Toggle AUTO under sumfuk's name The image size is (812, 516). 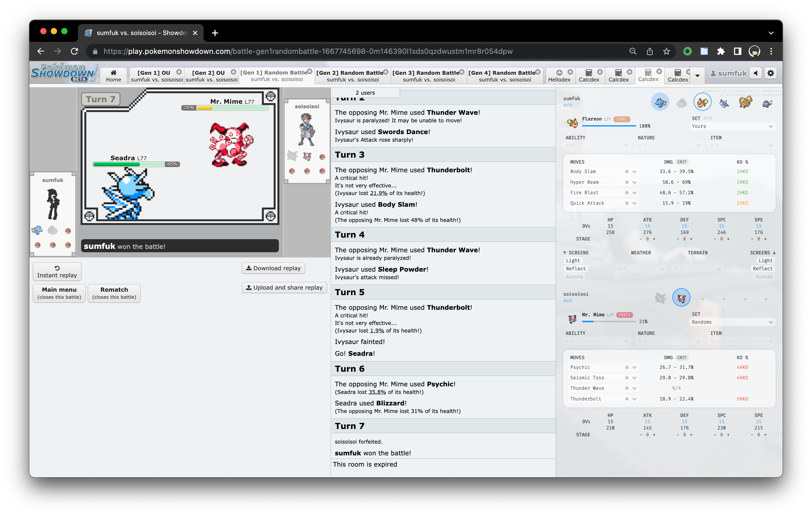tap(567, 105)
